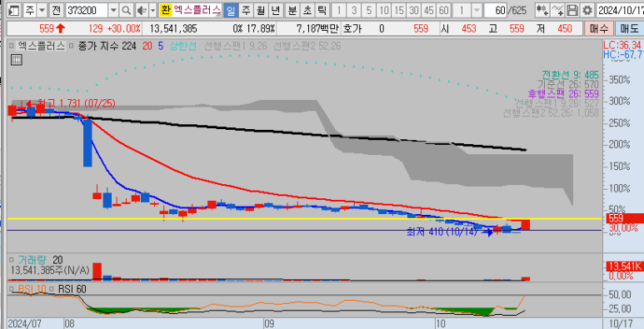Open the data table grid icon
The height and width of the screenshot is (329, 644).
point(16,60)
